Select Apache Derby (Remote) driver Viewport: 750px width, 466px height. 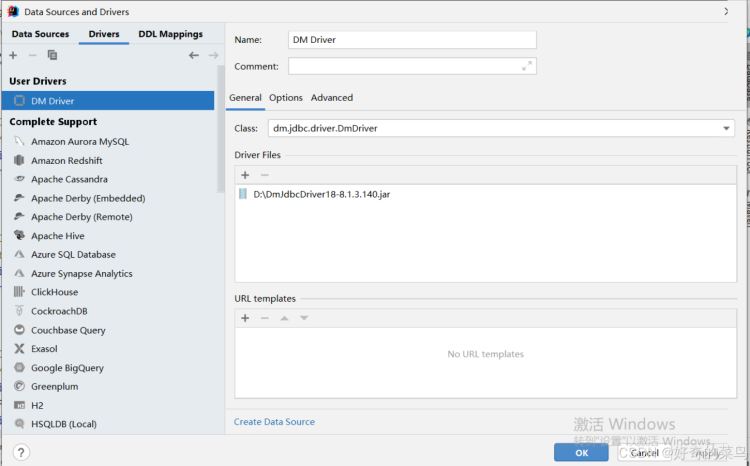coord(108,217)
